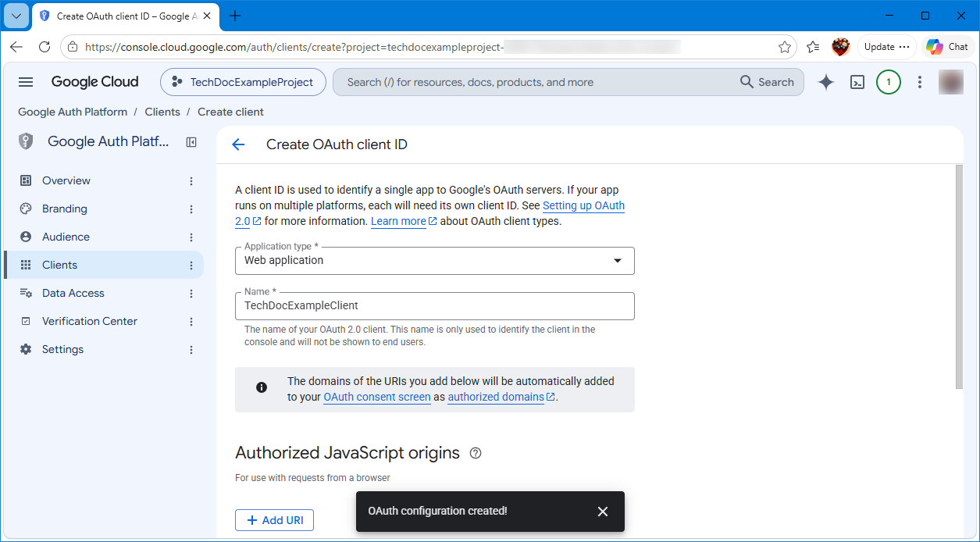The width and height of the screenshot is (980, 542).
Task: Bookmark this page with the star icon
Action: click(x=785, y=47)
